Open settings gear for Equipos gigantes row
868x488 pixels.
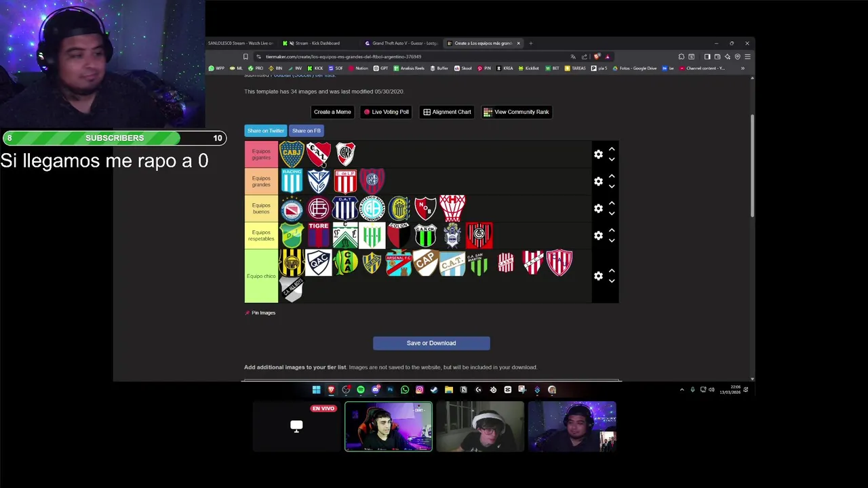click(598, 155)
